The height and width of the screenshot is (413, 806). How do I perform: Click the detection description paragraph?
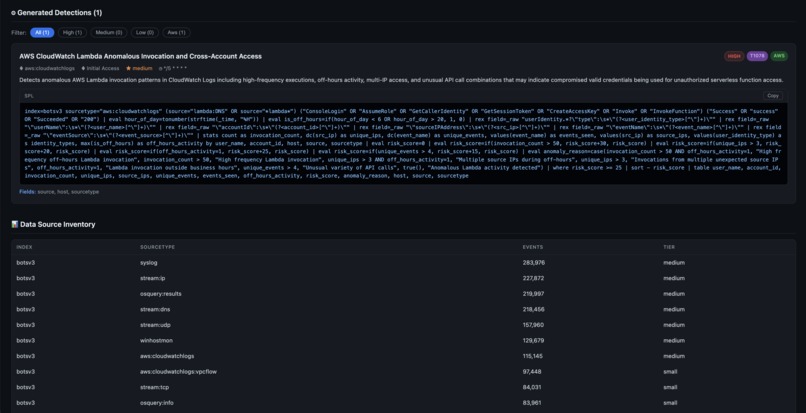pyautogui.click(x=401, y=80)
